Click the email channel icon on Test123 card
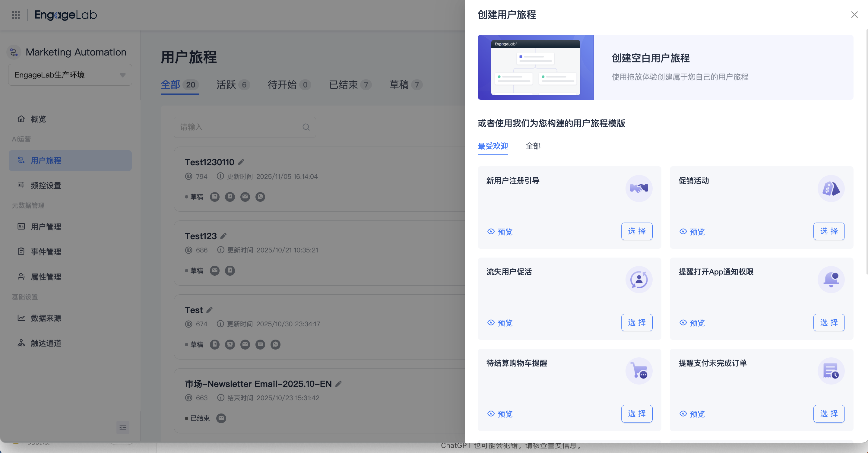Image resolution: width=868 pixels, height=453 pixels. pyautogui.click(x=214, y=270)
